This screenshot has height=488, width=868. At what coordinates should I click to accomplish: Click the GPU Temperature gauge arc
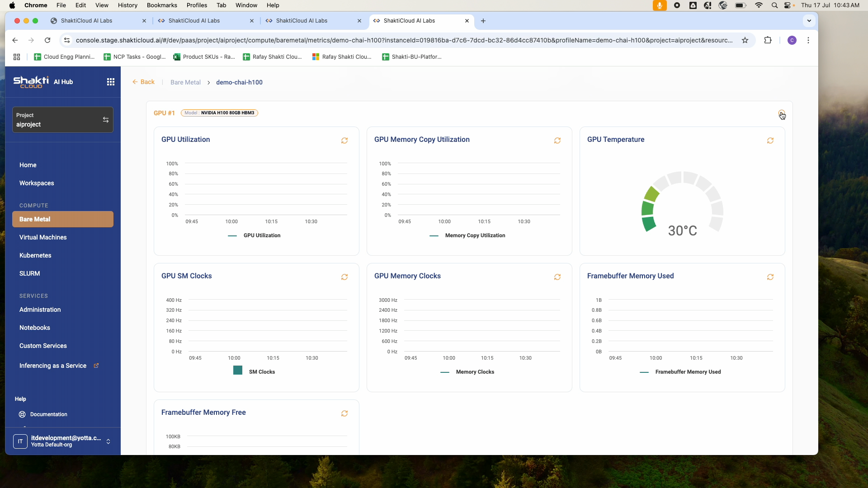[682, 201]
